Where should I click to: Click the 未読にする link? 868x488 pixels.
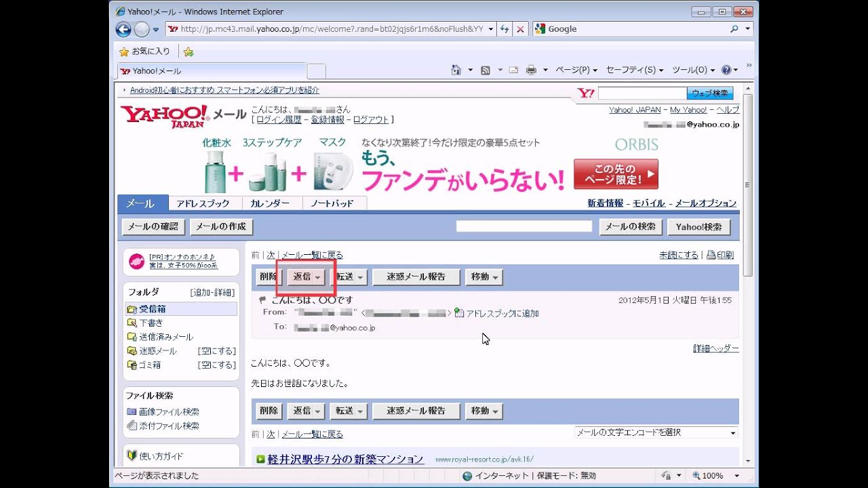pos(679,256)
